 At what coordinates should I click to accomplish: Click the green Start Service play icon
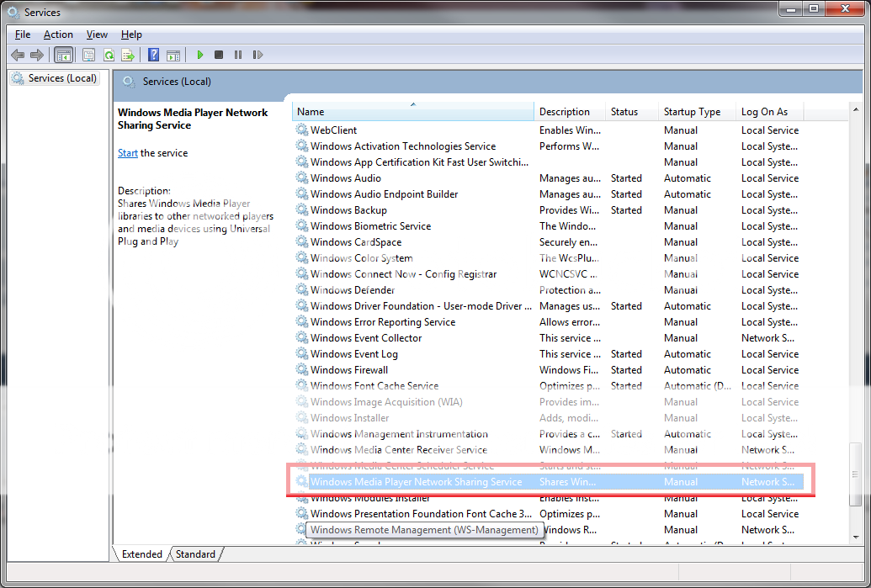200,55
